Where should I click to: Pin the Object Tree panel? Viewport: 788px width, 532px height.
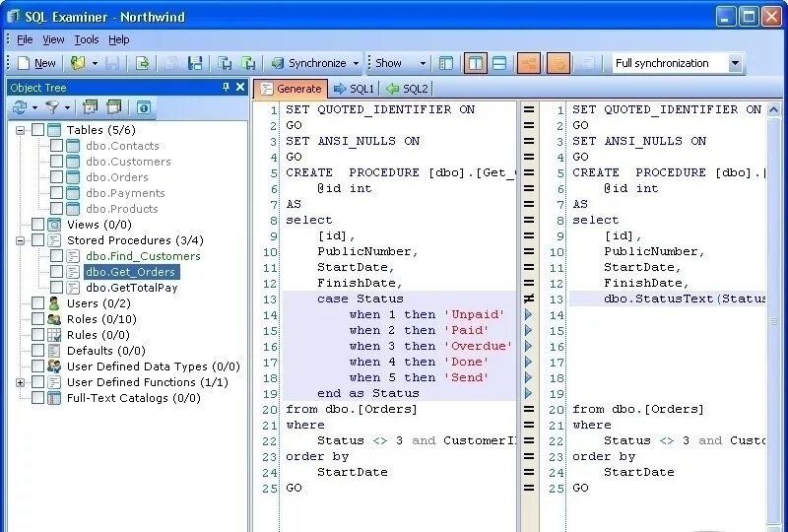pyautogui.click(x=226, y=87)
